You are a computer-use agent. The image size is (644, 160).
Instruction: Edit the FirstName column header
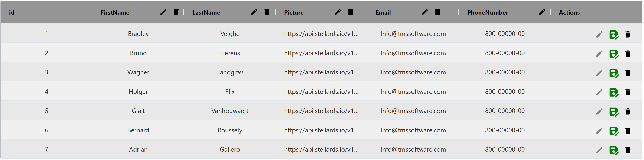164,12
